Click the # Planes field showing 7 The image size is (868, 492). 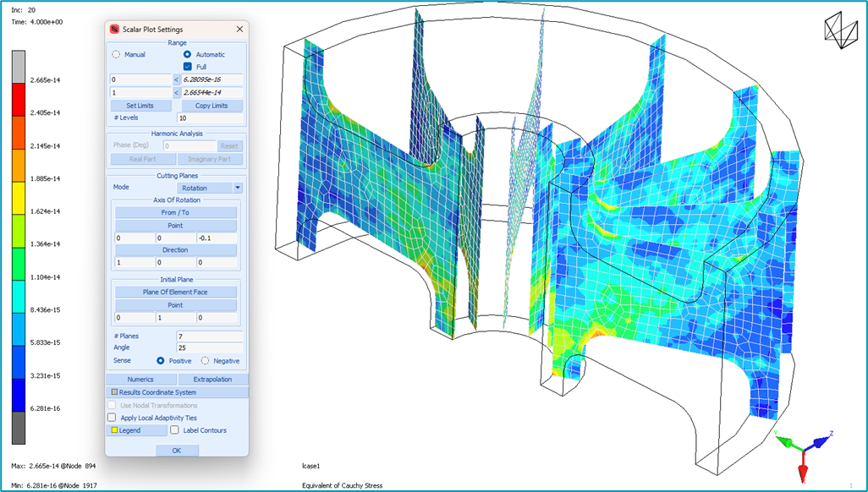tap(210, 336)
